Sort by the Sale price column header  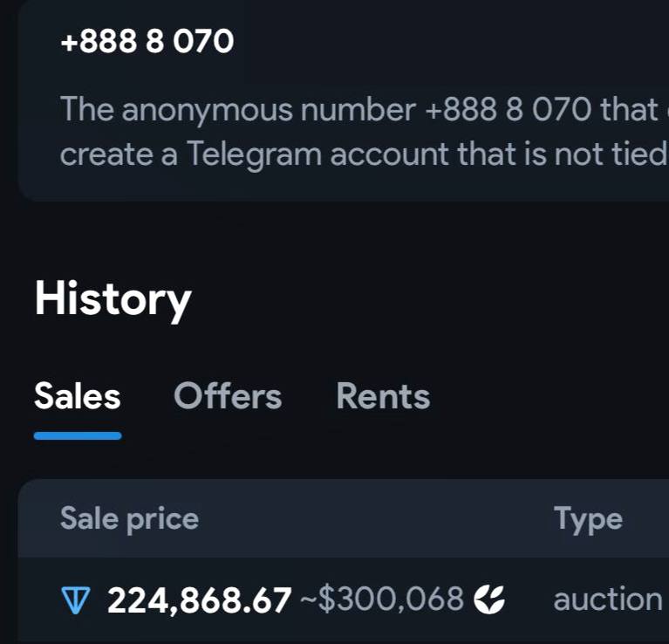[x=129, y=518]
